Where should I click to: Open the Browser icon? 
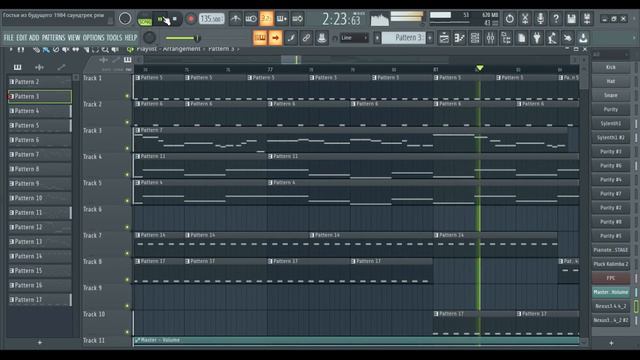point(506,38)
